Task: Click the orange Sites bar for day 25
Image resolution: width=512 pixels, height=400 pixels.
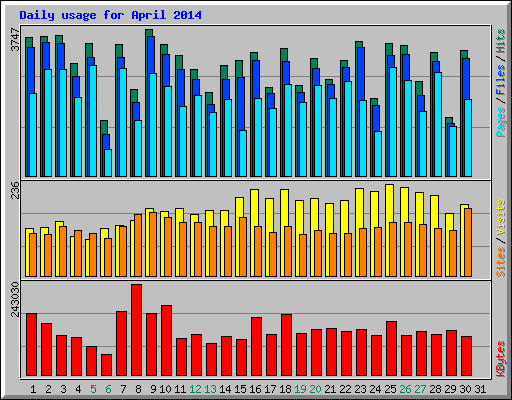Action: tap(393, 249)
